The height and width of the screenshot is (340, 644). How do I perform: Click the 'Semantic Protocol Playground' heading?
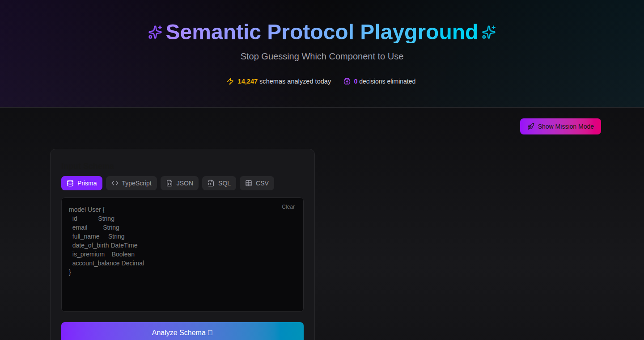click(322, 32)
